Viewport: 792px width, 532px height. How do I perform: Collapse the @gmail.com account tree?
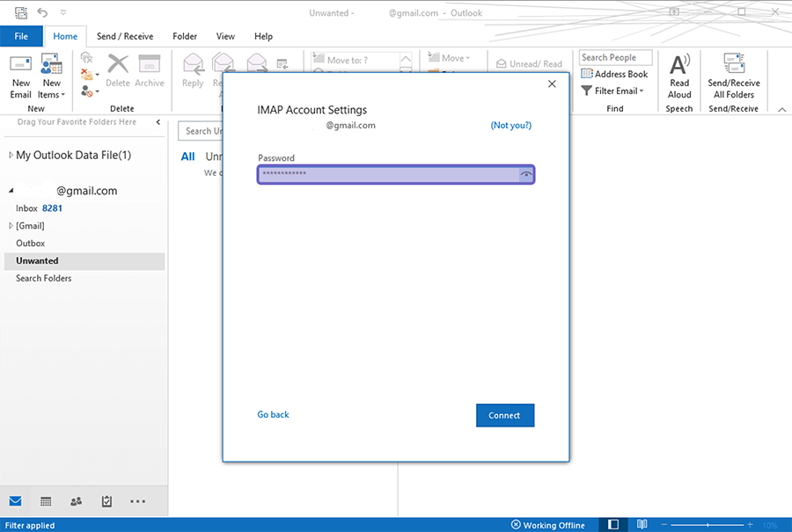[x=11, y=191]
